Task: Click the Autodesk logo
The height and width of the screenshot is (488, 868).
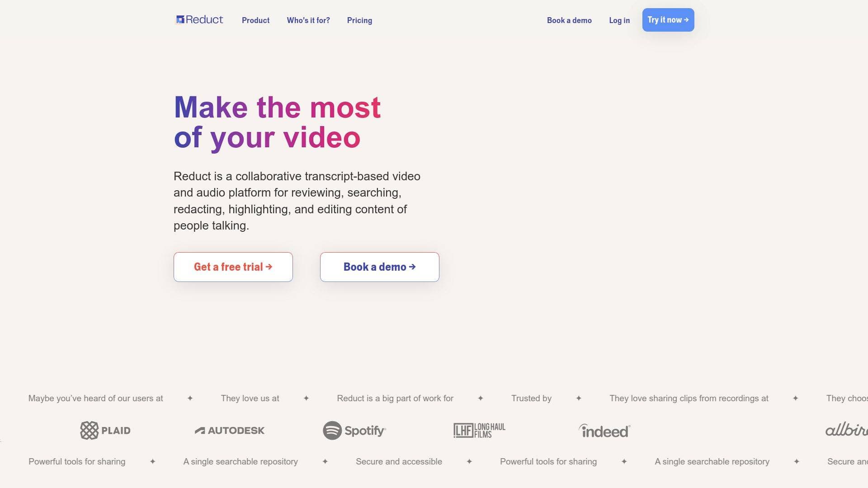Action: coord(230,430)
